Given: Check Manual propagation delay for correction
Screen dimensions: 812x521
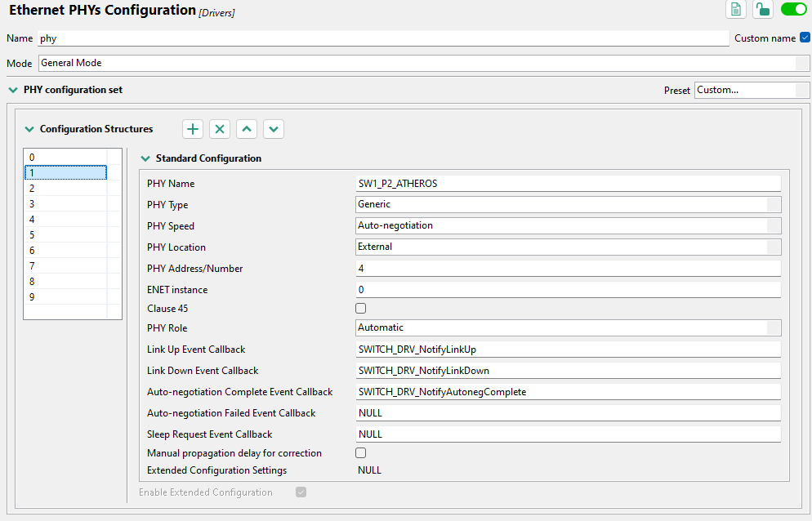Looking at the screenshot, I should pyautogui.click(x=360, y=452).
